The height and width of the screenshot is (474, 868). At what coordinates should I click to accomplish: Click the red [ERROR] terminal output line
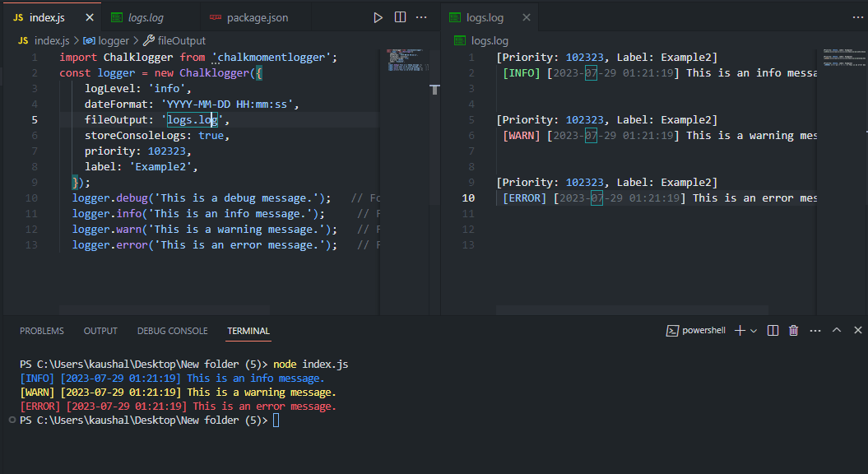tap(178, 406)
